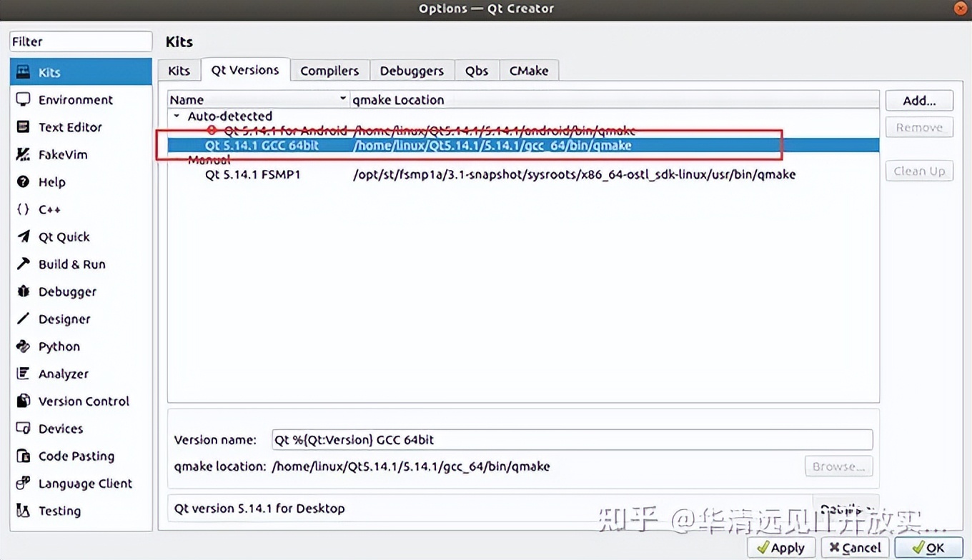Collapse the Auto-detected group
The width and height of the screenshot is (972, 560).
tap(176, 116)
